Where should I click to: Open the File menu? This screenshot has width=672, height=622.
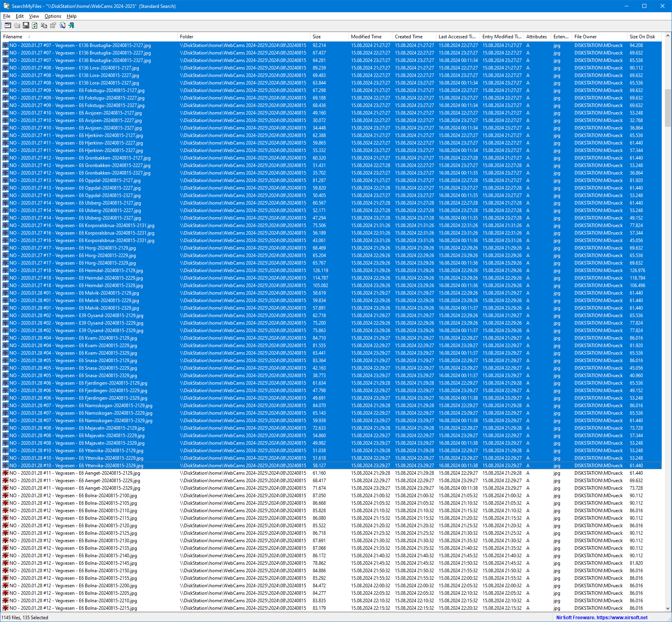click(x=7, y=16)
